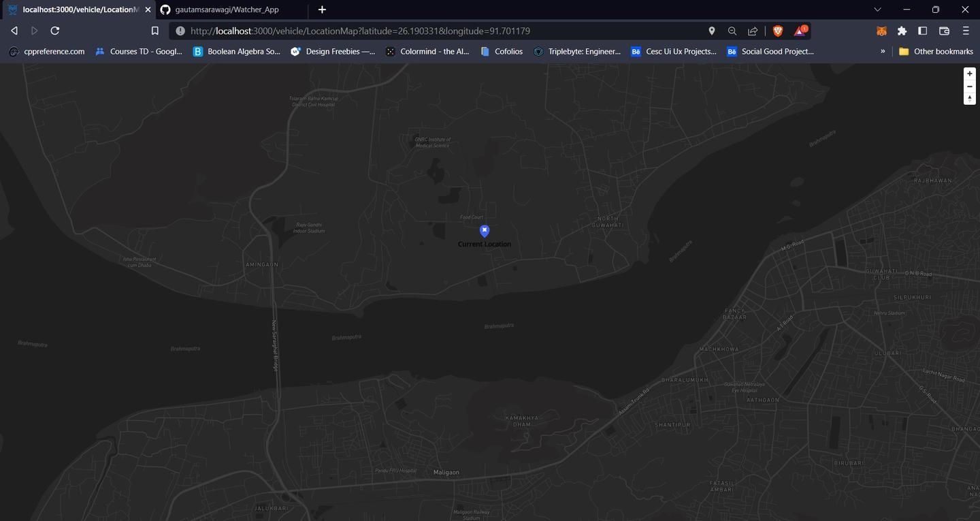The image size is (980, 521).
Task: Click the FATASIL AMBARI map label
Action: click(x=722, y=486)
